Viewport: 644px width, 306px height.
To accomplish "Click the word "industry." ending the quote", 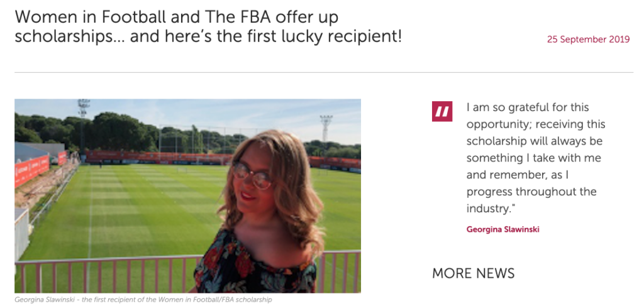I will 492,207.
